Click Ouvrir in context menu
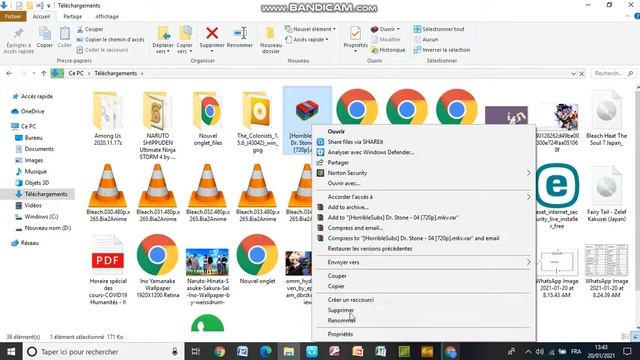This screenshot has height=360, width=640. point(336,131)
